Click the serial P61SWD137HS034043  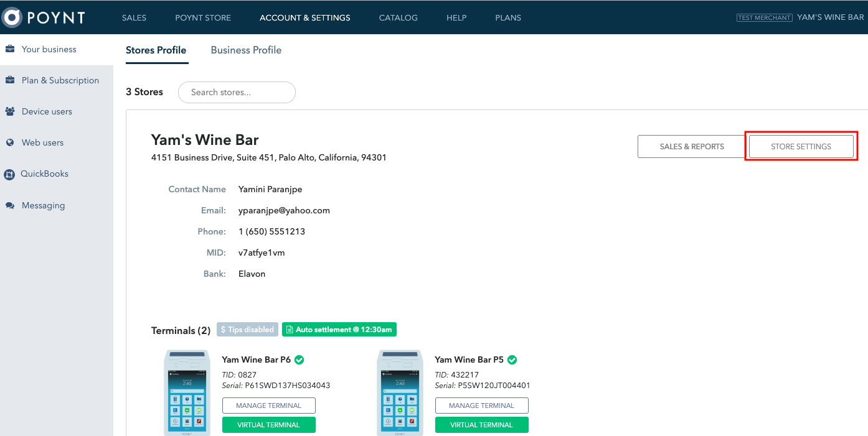288,386
